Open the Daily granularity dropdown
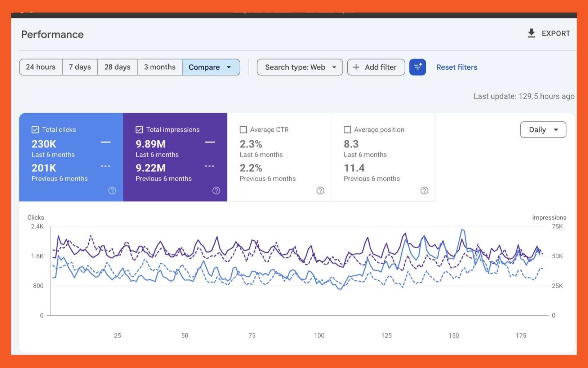Image resolution: width=588 pixels, height=368 pixels. [543, 130]
